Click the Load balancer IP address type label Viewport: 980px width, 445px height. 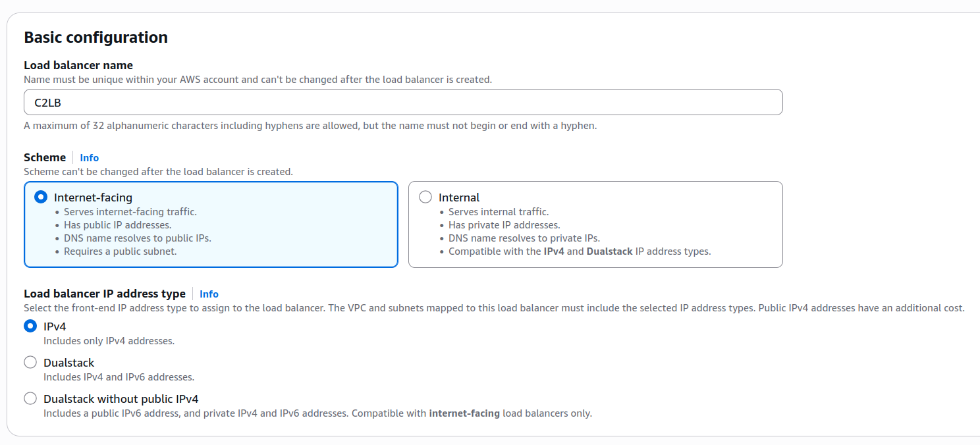click(105, 294)
